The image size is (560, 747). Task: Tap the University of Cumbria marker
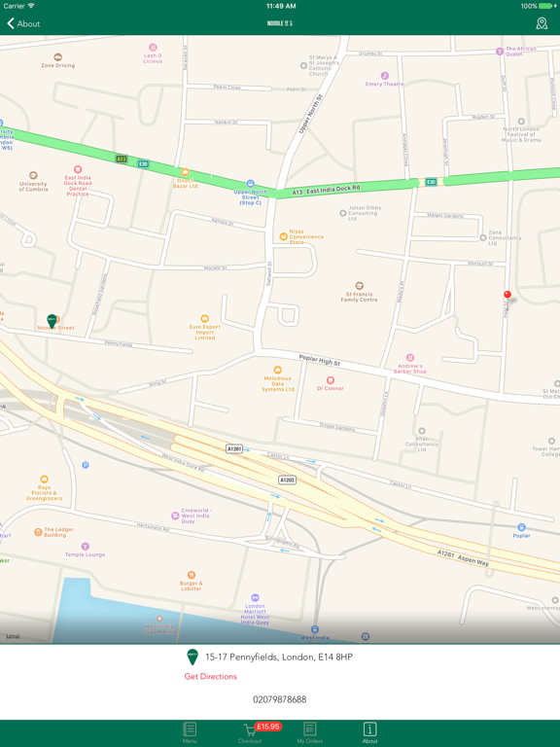click(x=33, y=175)
